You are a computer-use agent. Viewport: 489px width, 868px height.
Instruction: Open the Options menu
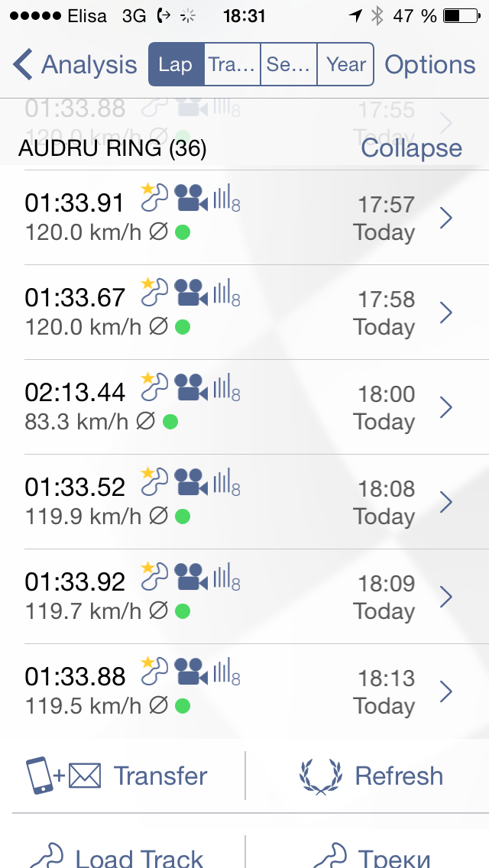pos(429,65)
